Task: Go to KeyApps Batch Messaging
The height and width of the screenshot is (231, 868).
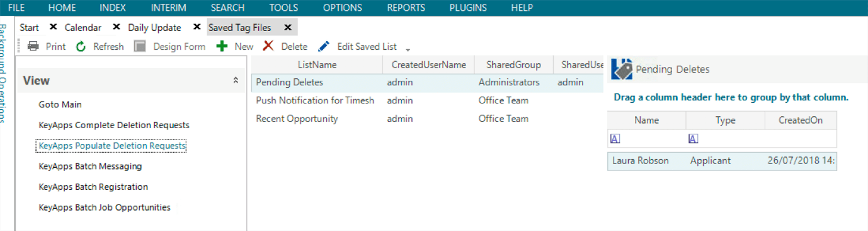Action: coord(90,167)
